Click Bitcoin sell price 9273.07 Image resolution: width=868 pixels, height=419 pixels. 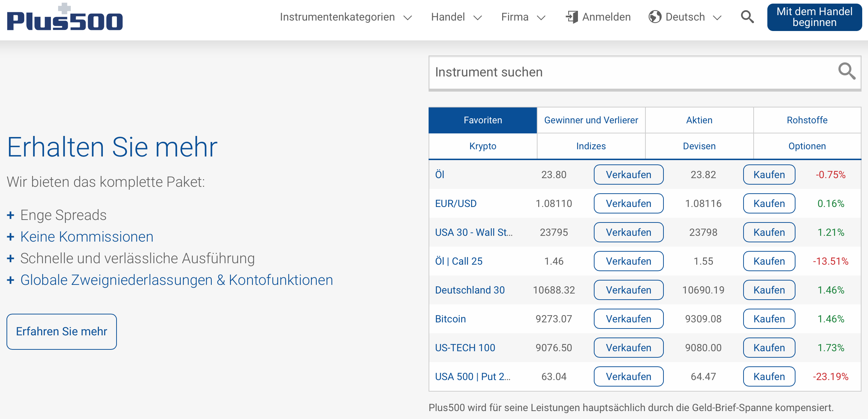554,319
